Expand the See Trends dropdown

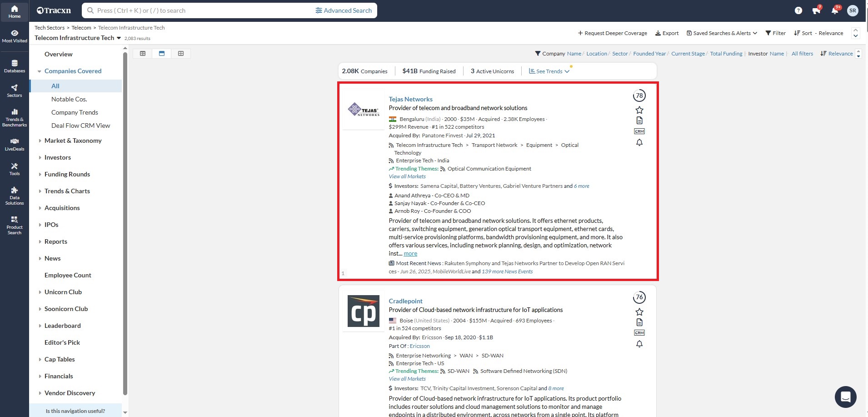click(549, 71)
